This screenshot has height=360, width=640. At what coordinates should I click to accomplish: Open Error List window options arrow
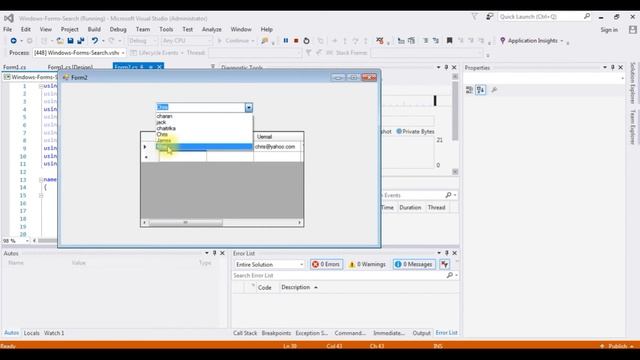click(x=439, y=253)
